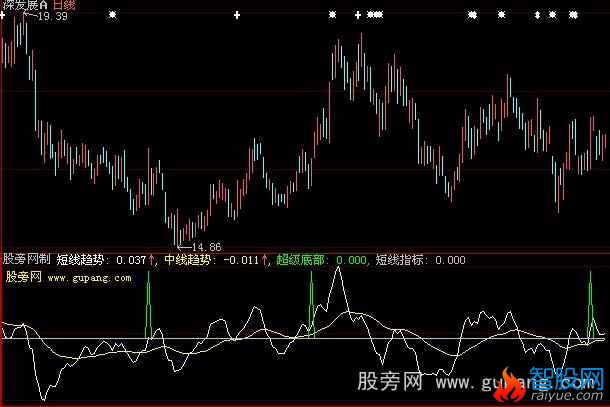Click the 深发展A stock name title
Viewport: 610px width, 407px height.
pyautogui.click(x=25, y=5)
